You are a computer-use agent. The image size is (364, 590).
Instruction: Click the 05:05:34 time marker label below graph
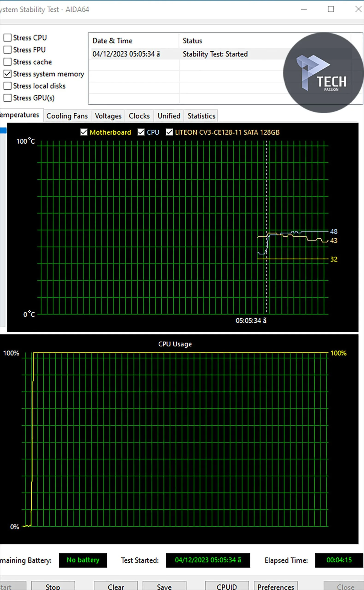pos(251,321)
